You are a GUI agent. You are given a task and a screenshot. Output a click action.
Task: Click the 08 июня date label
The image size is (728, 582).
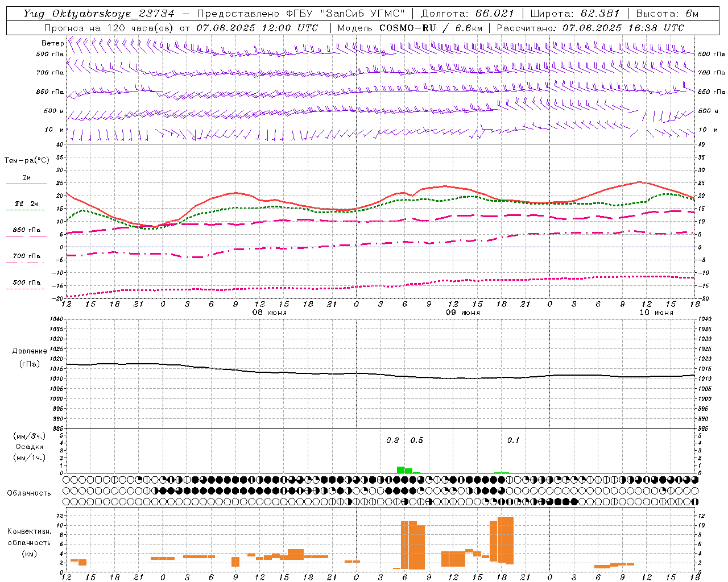coord(270,313)
